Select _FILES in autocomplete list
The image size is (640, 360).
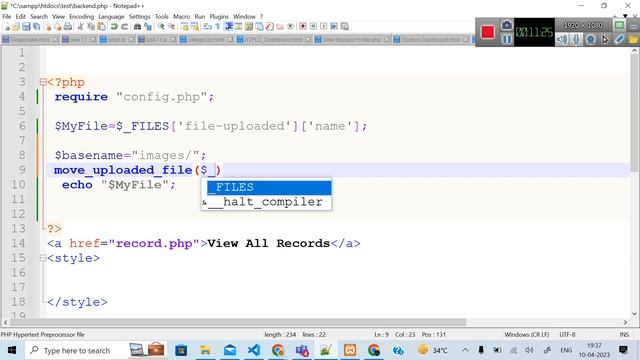pos(269,187)
